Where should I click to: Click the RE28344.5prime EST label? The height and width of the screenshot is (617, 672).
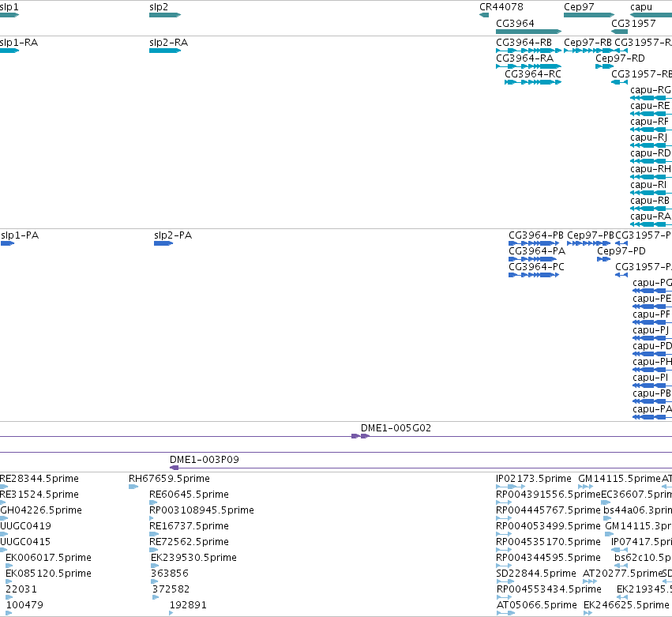click(39, 479)
